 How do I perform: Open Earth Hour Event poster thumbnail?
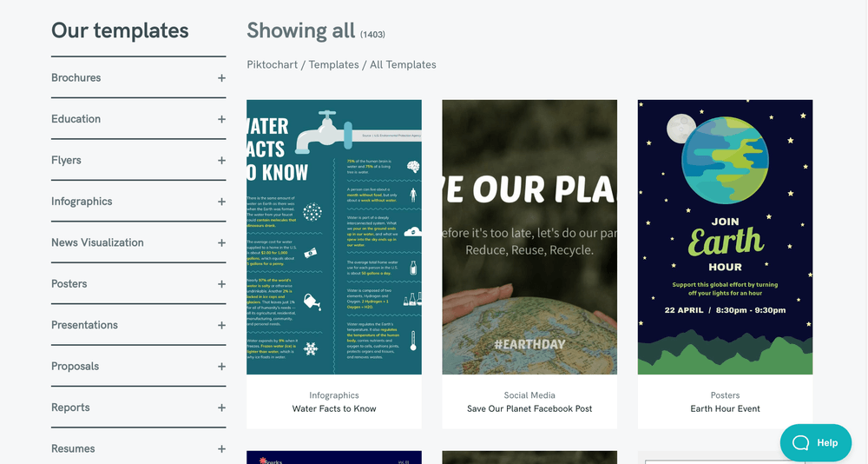tap(725, 236)
